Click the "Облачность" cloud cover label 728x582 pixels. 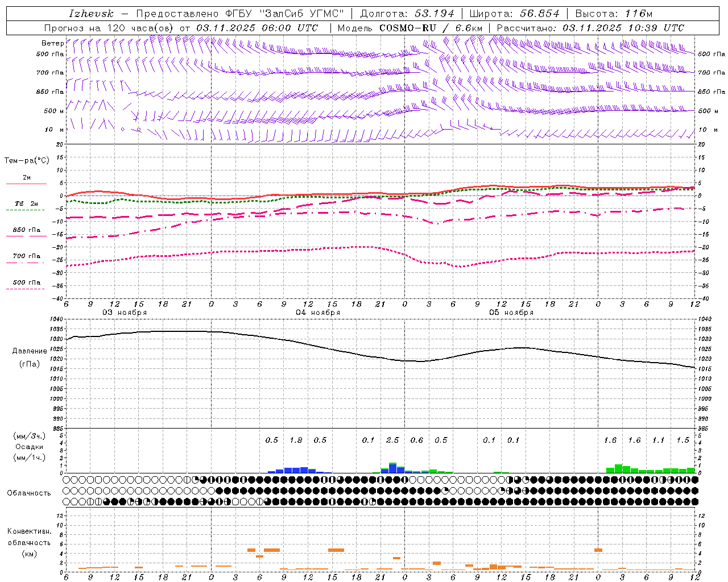click(29, 493)
